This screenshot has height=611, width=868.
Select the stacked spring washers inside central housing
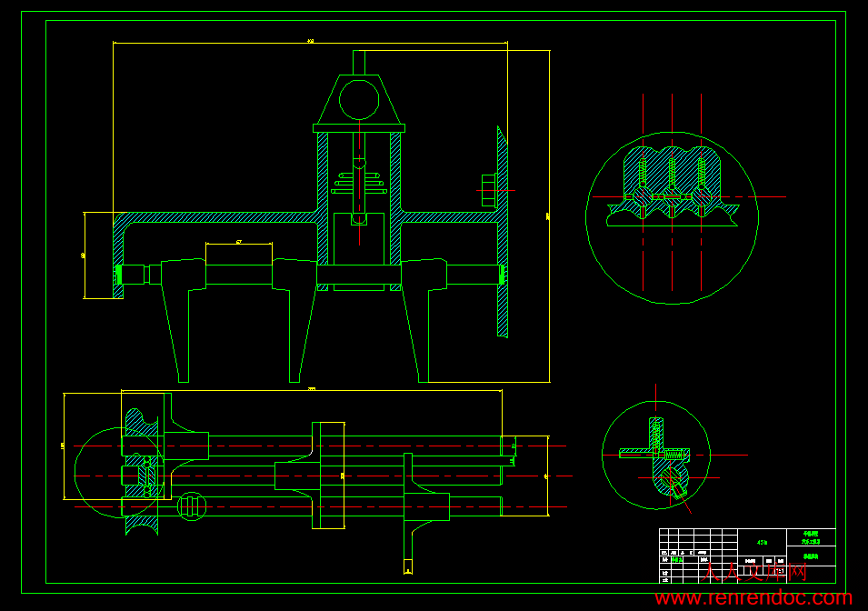pyautogui.click(x=359, y=183)
